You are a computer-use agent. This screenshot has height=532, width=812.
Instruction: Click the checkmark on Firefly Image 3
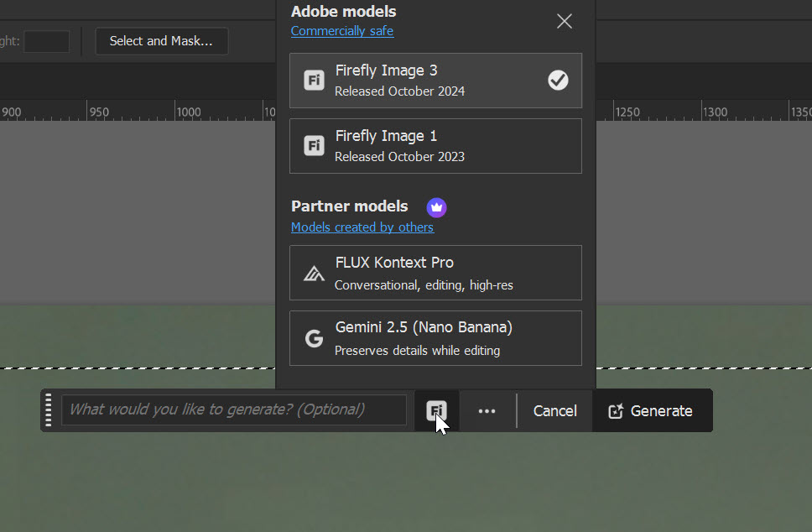click(x=558, y=80)
